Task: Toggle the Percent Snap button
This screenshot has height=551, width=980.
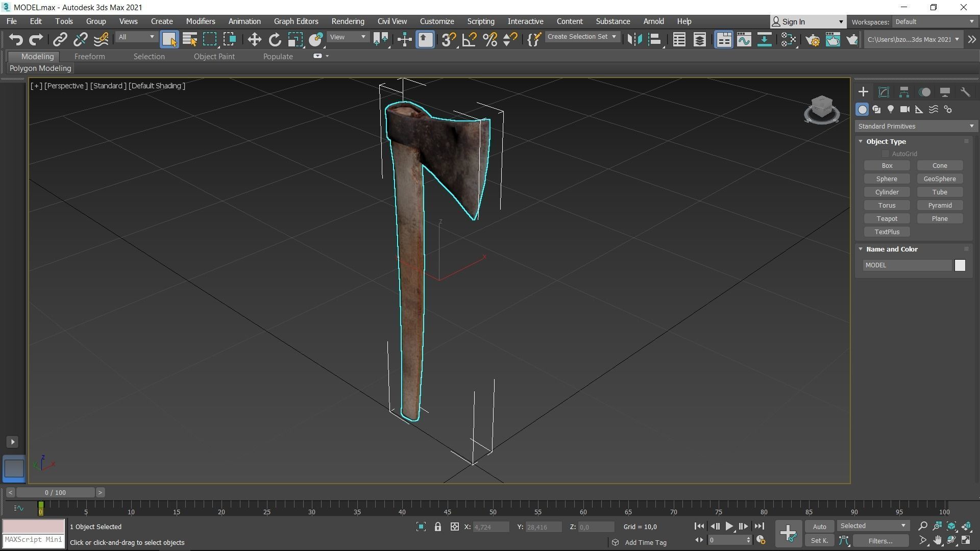Action: point(489,39)
